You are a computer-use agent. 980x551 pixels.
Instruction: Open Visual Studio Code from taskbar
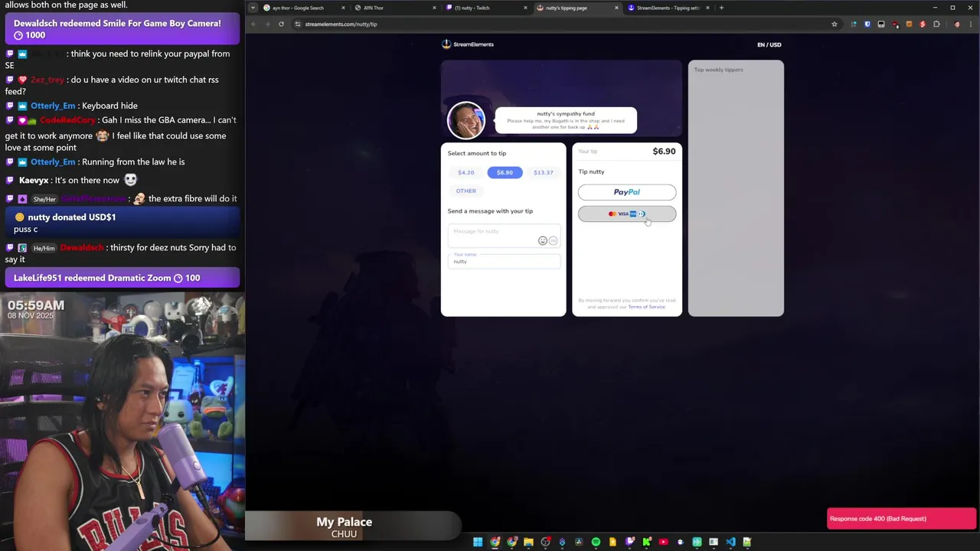point(730,542)
